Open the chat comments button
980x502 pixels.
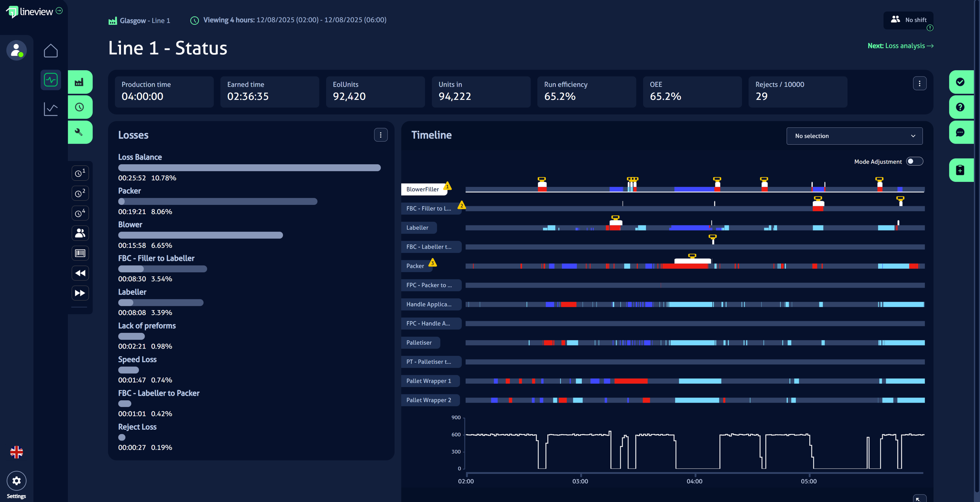[960, 132]
